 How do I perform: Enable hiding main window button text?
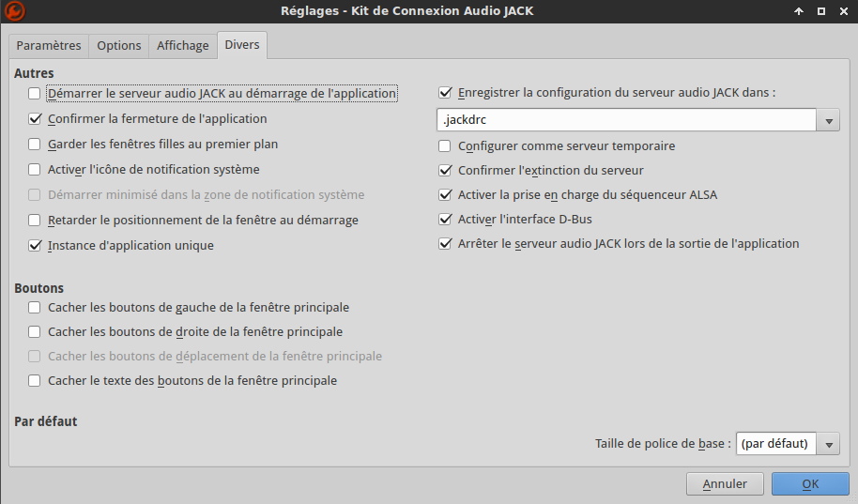[35, 381]
